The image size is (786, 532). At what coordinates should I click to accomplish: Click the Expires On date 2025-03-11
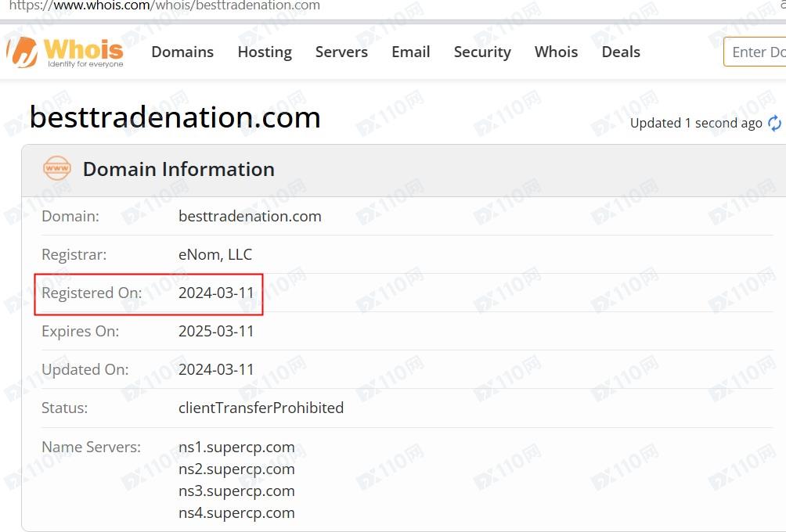pos(216,331)
